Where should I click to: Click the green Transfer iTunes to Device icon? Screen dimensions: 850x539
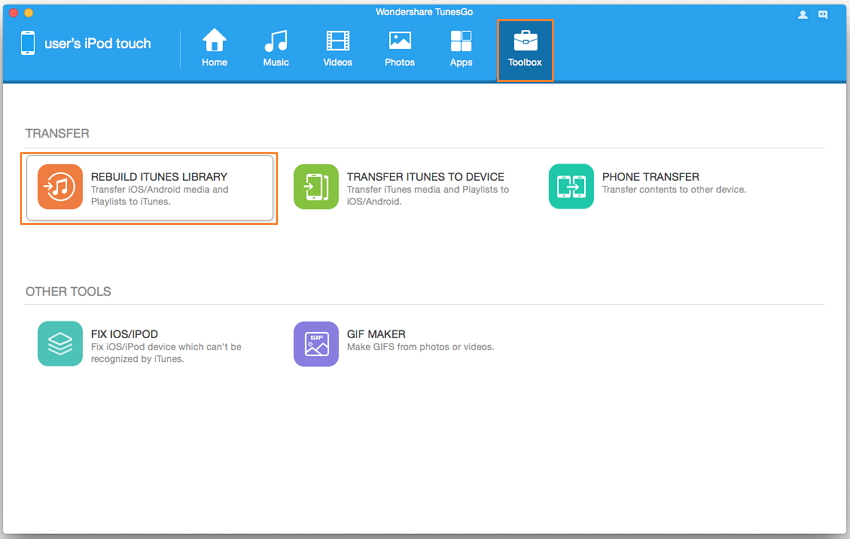click(x=316, y=187)
